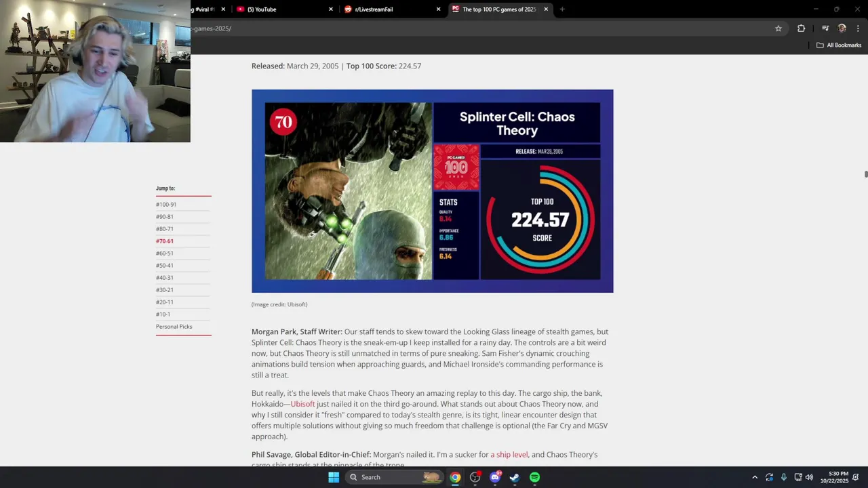Image resolution: width=868 pixels, height=488 pixels.
Task: Click the 'Jump to:' heading
Action: [165, 188]
